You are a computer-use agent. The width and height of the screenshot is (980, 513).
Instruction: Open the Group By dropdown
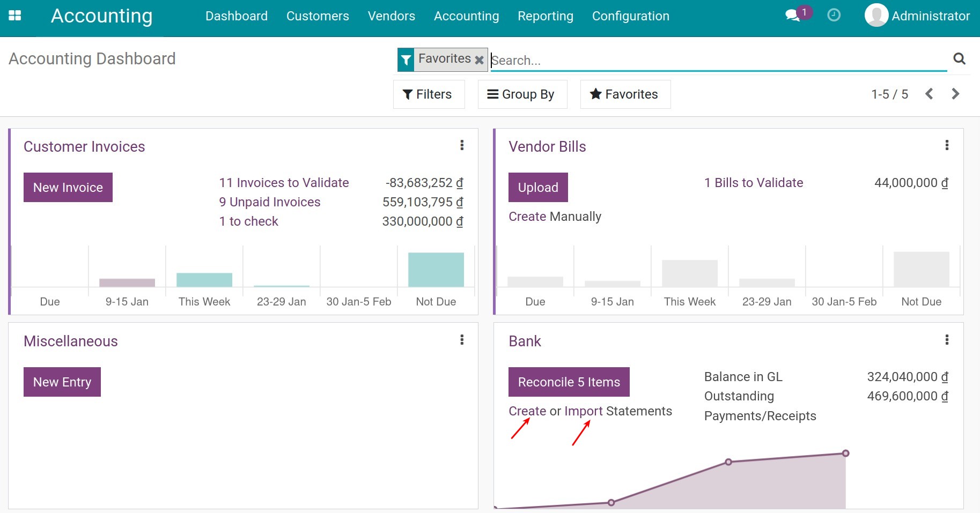point(522,94)
